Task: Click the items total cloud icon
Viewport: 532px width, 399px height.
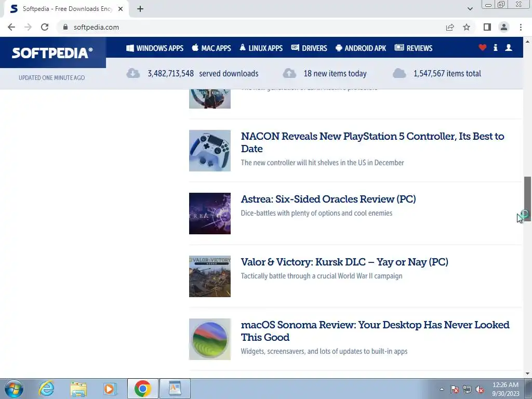Action: [x=400, y=73]
